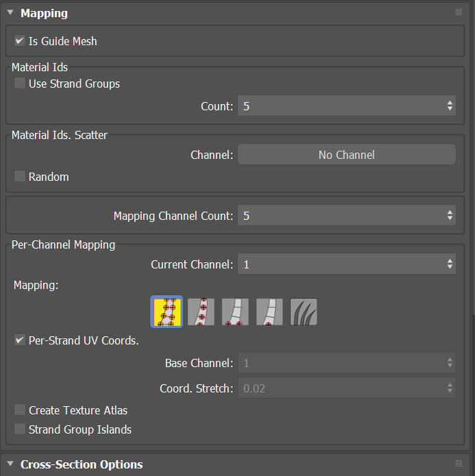Image resolution: width=475 pixels, height=476 pixels.
Task: Select mapping icon with single base point
Action: 269,312
